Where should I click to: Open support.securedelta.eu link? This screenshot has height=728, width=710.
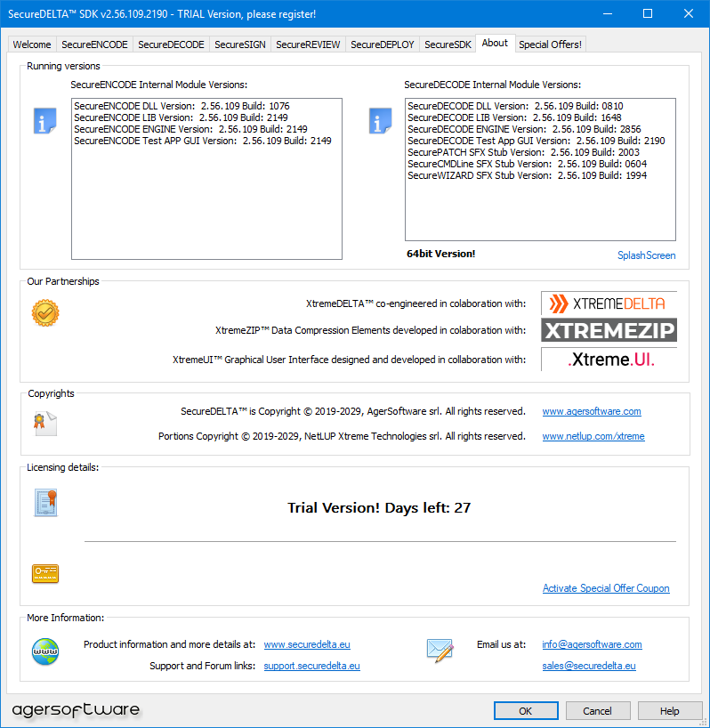coord(311,666)
